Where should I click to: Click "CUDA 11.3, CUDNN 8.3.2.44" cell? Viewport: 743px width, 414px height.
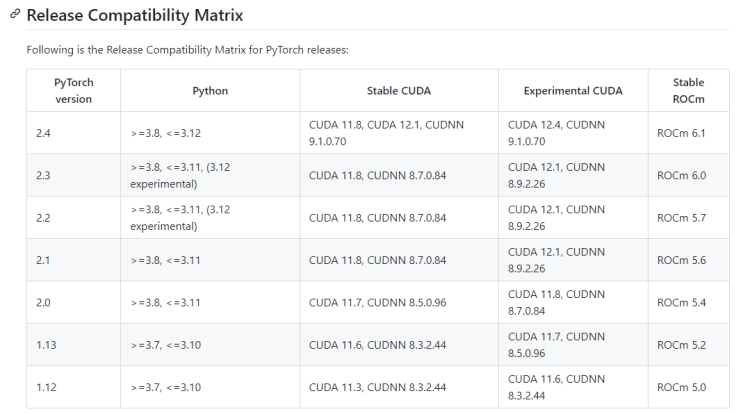399,387
